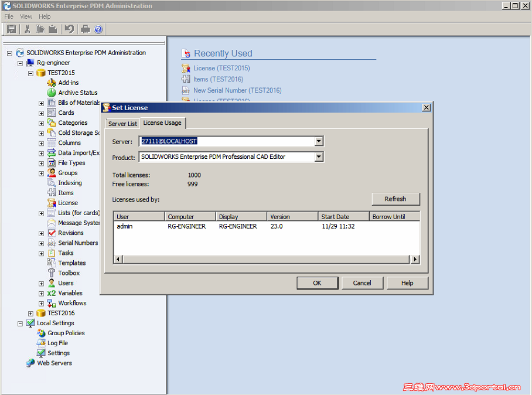Click the Save toolbar icon
The height and width of the screenshot is (395, 532).
click(12, 29)
